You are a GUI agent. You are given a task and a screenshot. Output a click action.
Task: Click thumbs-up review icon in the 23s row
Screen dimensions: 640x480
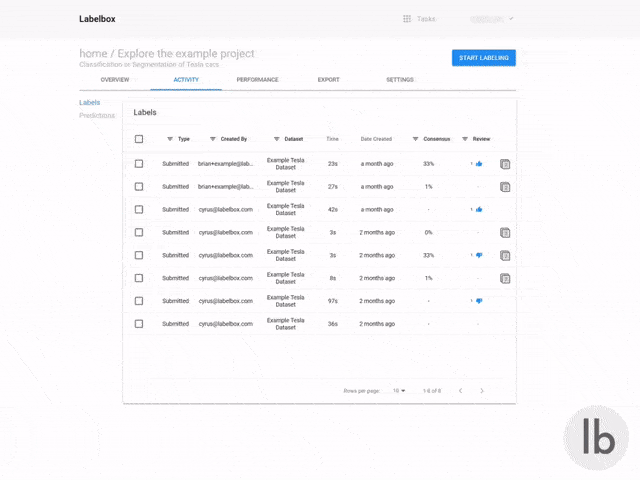(479, 164)
